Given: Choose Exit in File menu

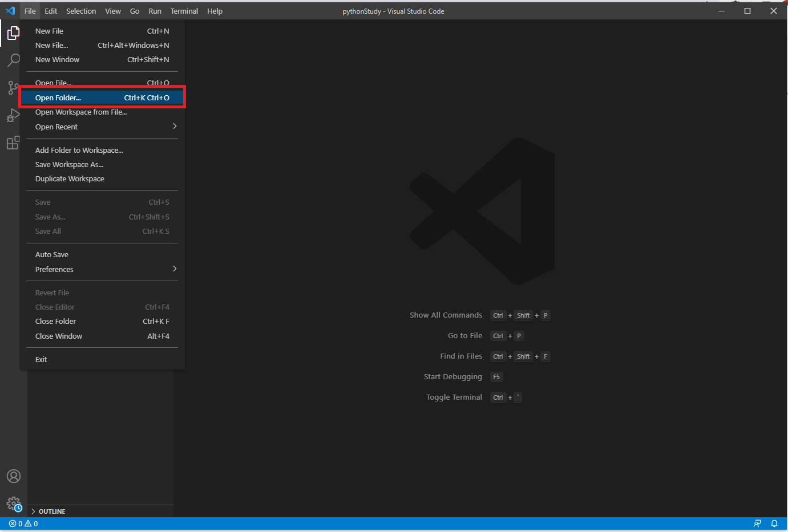Looking at the screenshot, I should click(x=103, y=359).
